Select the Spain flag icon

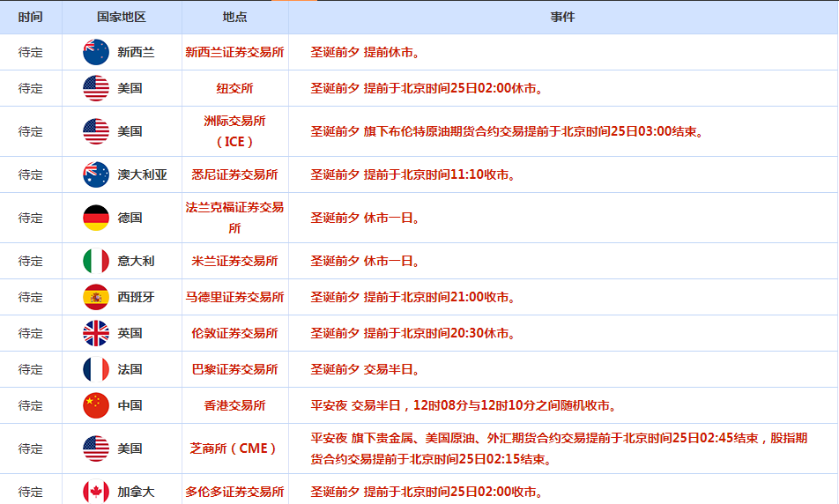click(96, 297)
